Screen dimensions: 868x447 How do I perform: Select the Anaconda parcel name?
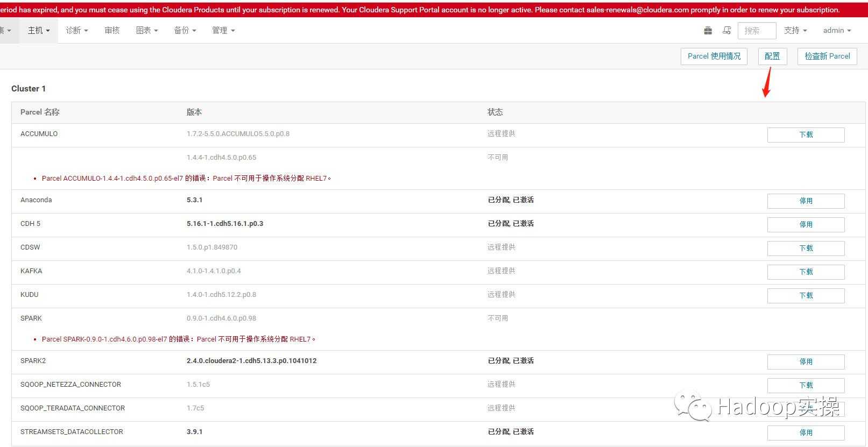click(36, 200)
